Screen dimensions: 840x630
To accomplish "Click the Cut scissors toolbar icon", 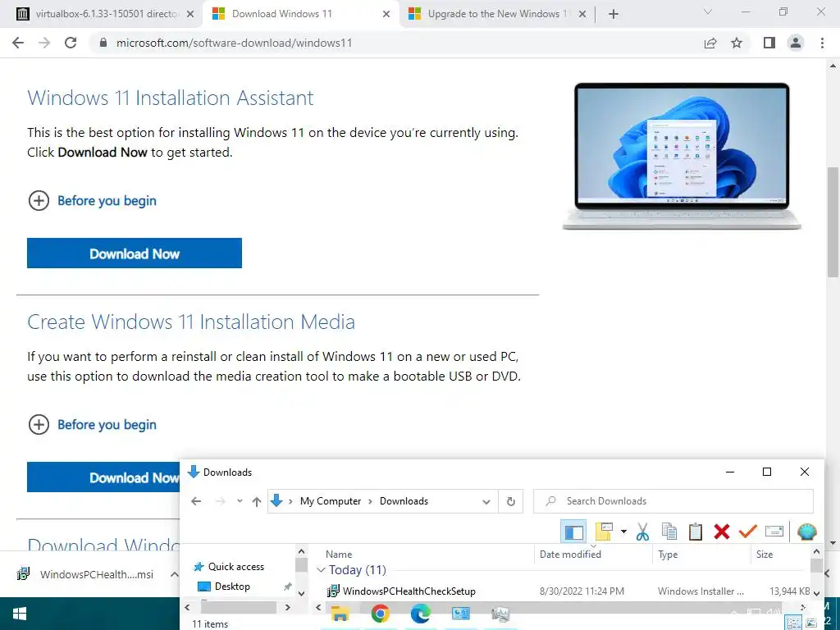I will coord(642,532).
